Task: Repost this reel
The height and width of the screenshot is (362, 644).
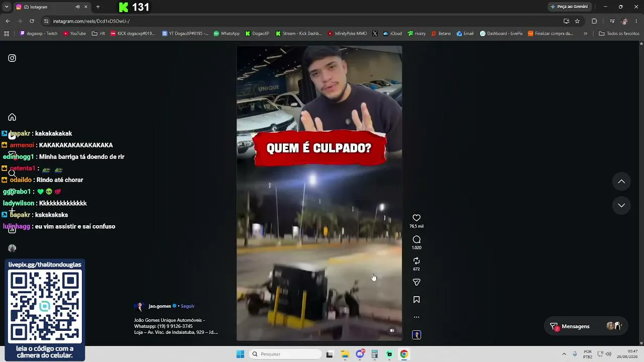Action: pyautogui.click(x=417, y=261)
